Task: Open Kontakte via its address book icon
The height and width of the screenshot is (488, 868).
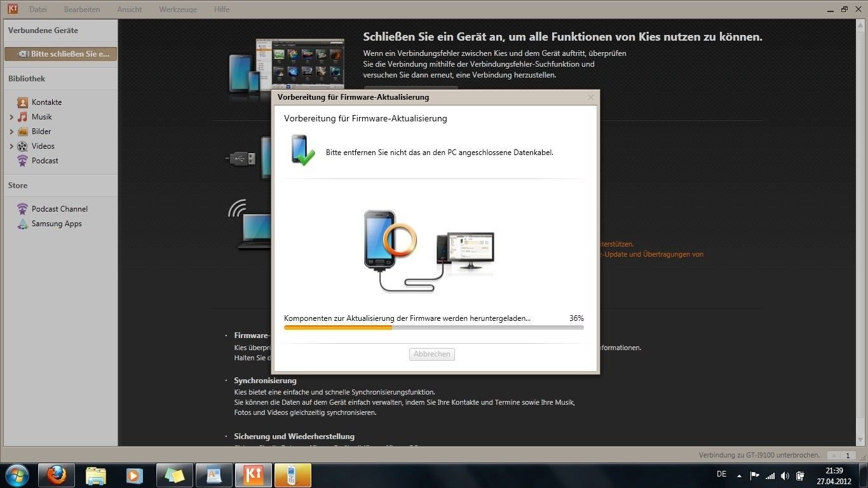Action: [x=23, y=102]
